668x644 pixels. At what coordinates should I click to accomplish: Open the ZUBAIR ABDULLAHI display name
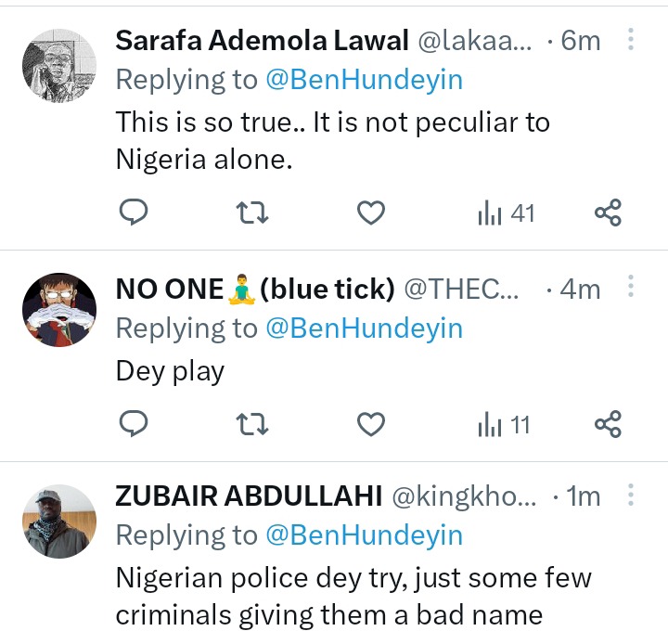coord(249,496)
